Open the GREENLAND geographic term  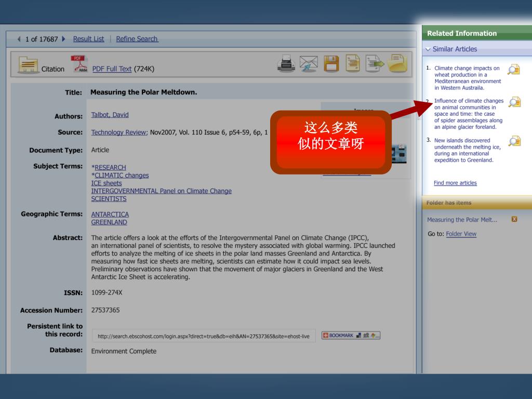coord(109,222)
